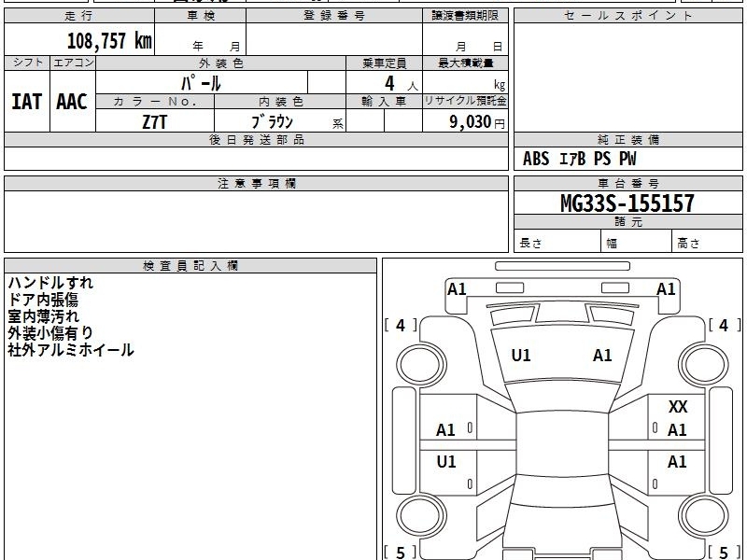This screenshot has width=747, height=560.
Task: Click the A1 mark on the hood
Action: click(x=602, y=356)
